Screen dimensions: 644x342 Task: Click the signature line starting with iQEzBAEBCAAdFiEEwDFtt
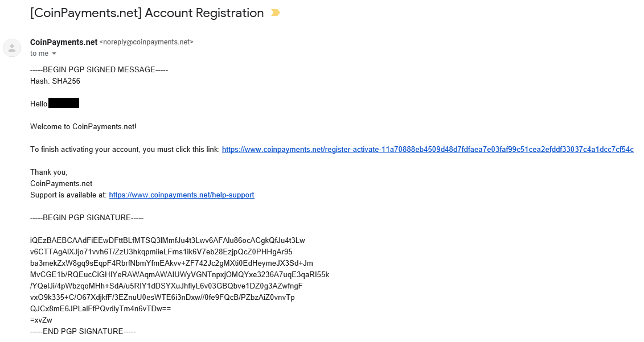(167, 240)
